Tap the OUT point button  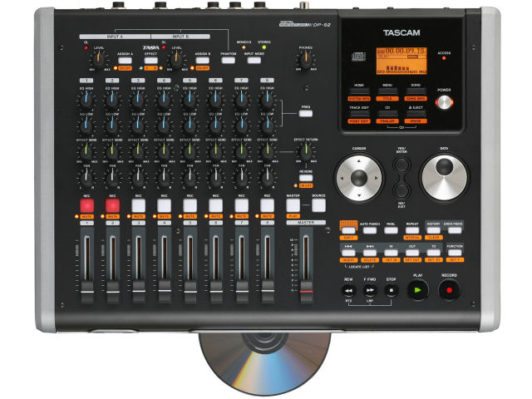(412, 253)
